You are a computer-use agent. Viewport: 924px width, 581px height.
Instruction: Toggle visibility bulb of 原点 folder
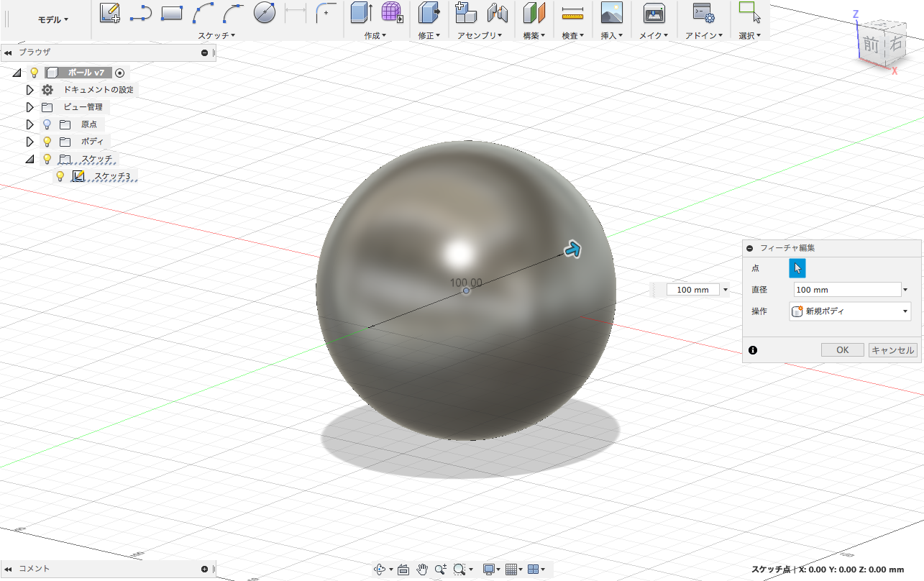[47, 124]
